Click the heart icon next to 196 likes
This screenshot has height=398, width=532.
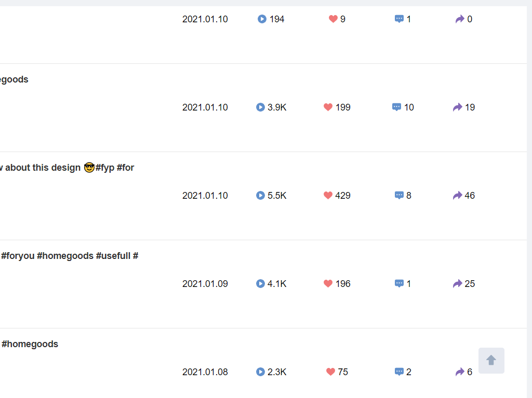(x=328, y=284)
